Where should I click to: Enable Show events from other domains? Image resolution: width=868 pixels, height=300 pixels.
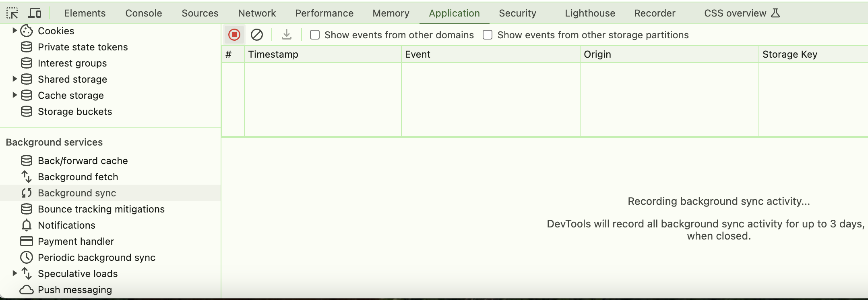[x=315, y=35]
